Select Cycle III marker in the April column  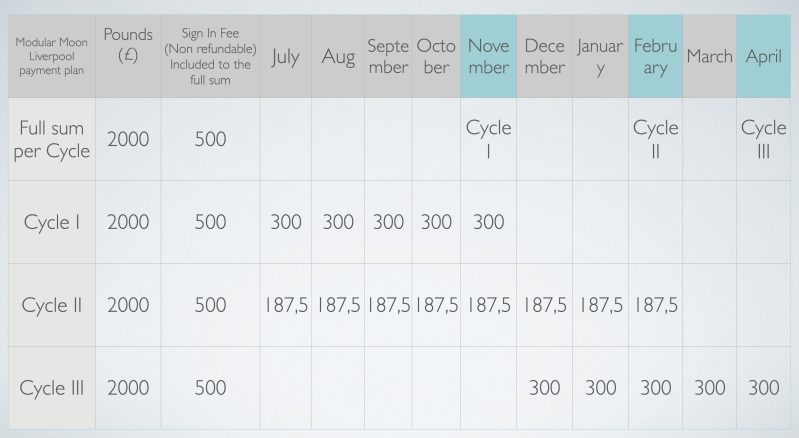[x=763, y=139]
